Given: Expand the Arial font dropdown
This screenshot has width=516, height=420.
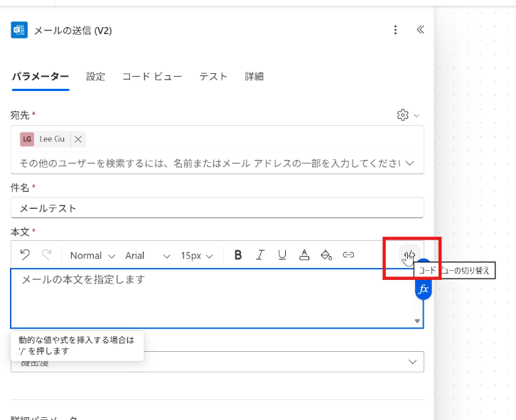Looking at the screenshot, I should coord(147,255).
